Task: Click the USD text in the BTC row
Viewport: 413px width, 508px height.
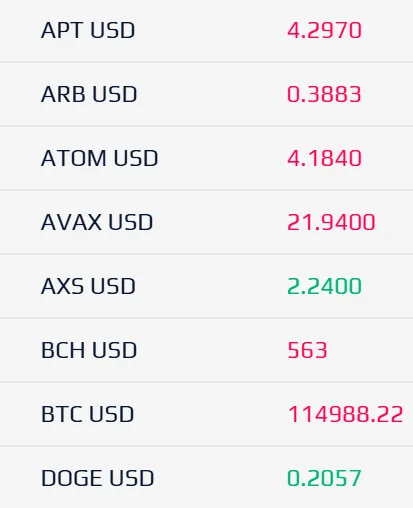Action: [111, 414]
